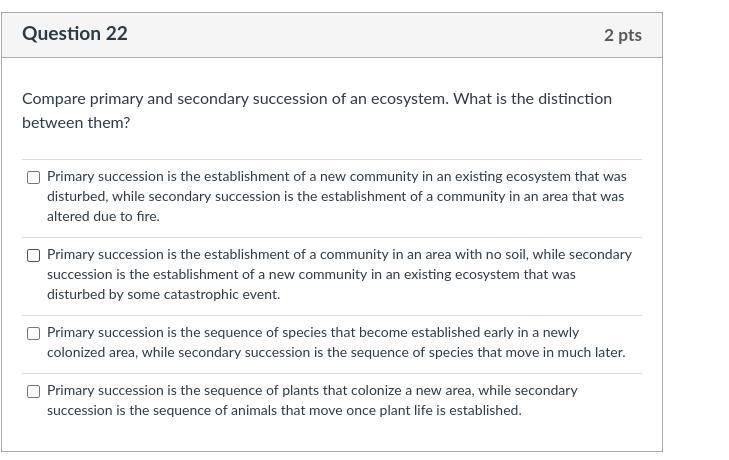Click the line "disturbed by some catastrophic event."
Viewport: 729px width, 460px height.
tap(163, 294)
